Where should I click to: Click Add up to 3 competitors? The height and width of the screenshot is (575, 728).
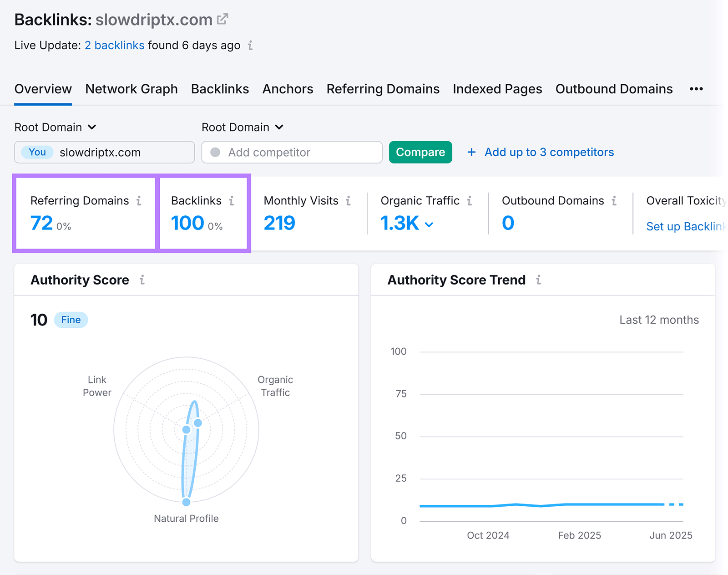(548, 152)
